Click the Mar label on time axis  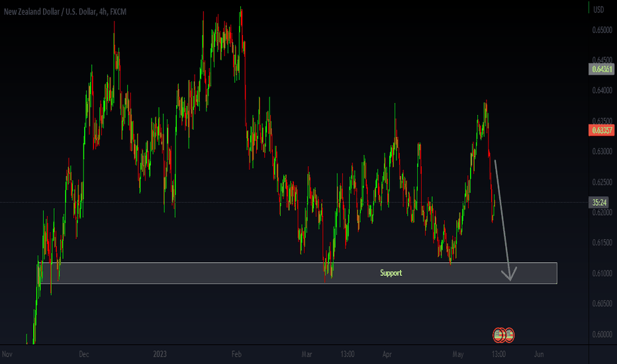(x=307, y=354)
